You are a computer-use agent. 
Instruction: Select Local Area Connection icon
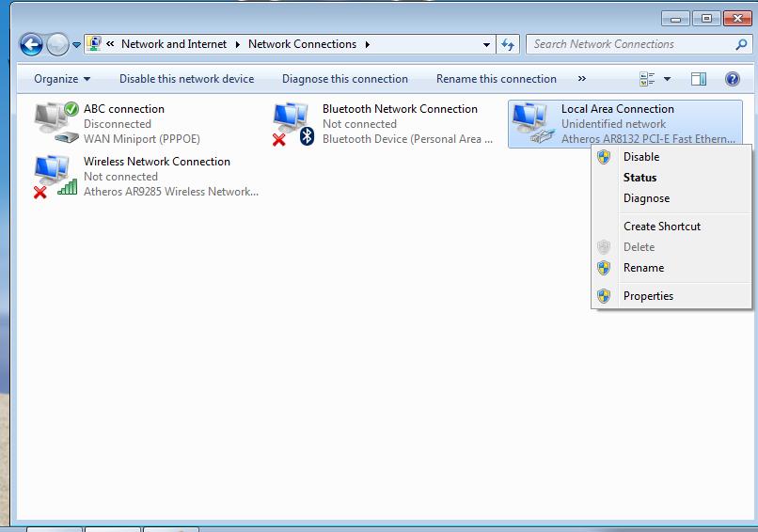(x=532, y=123)
